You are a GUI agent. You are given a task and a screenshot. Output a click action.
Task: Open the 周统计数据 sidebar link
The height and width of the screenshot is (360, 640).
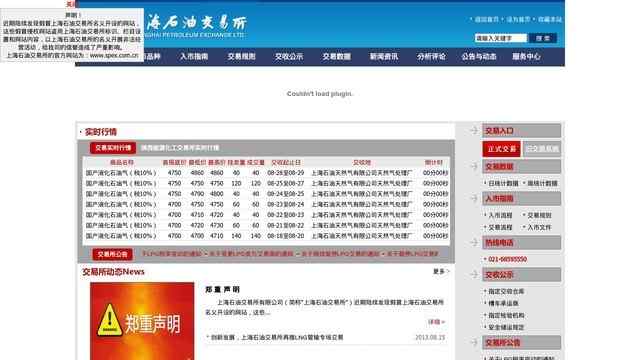coord(542,183)
